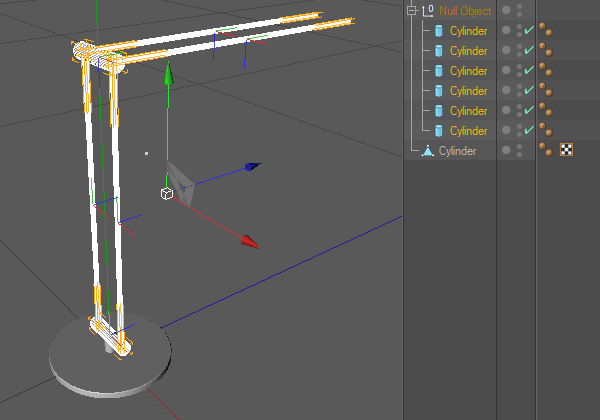Click second Cylinder's Phong tag
Viewport: 600px width, 420px height.
[546, 50]
